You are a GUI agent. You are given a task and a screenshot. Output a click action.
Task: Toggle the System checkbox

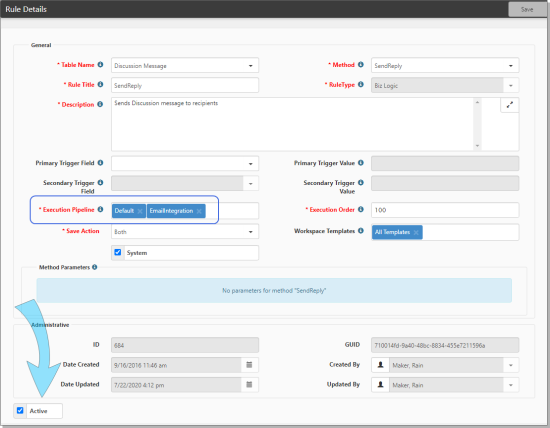pos(118,252)
